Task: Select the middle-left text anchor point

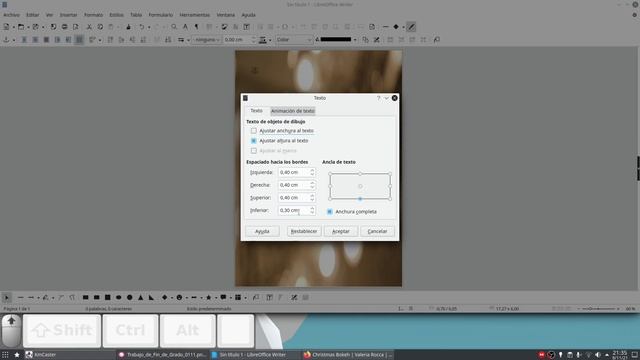Action: pos(330,186)
